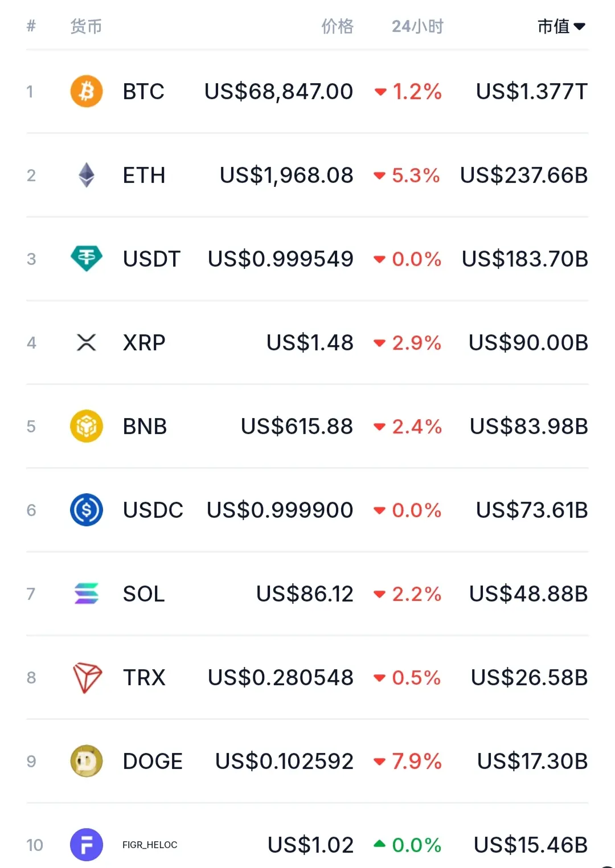Open the FIGR_HELOC text label
The image size is (615, 868).
pyautogui.click(x=150, y=845)
